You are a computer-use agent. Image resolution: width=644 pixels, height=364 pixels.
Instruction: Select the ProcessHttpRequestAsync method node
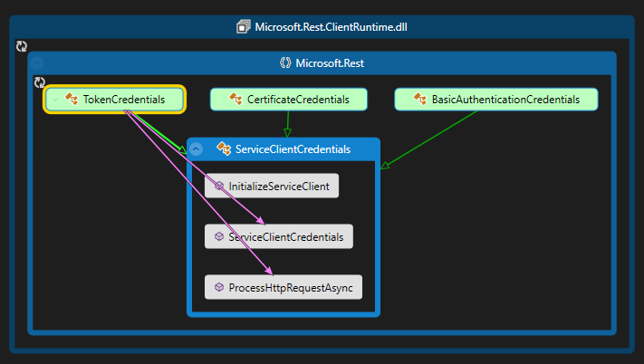tap(284, 287)
